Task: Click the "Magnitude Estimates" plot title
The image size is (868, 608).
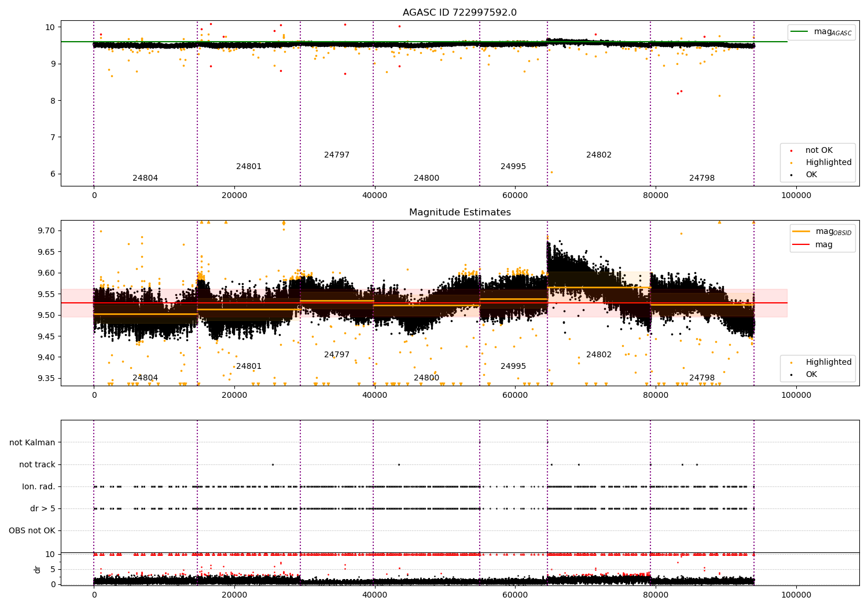Action: point(459,213)
